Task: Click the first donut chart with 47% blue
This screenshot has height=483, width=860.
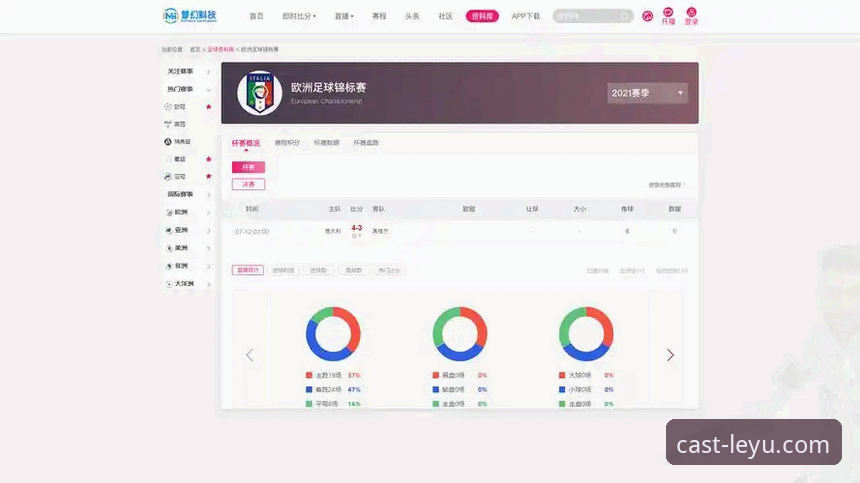Action: [x=333, y=333]
